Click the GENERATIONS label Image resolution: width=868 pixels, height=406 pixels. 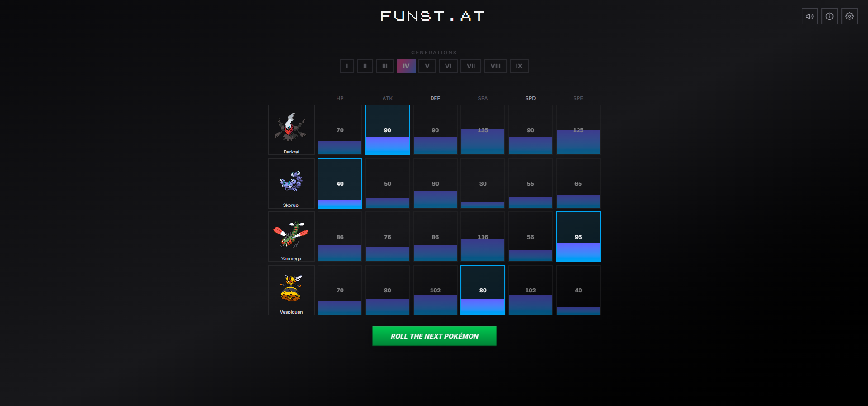434,53
